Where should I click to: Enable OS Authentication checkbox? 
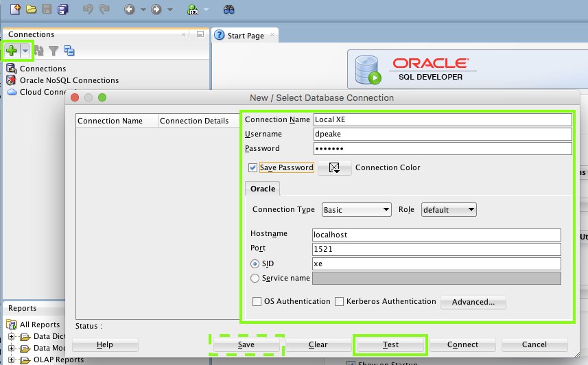pos(257,302)
